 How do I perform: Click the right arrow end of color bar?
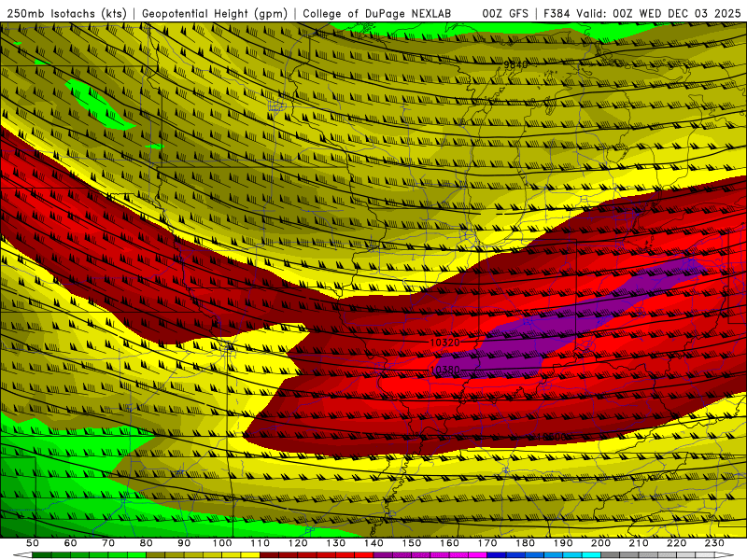(724, 555)
